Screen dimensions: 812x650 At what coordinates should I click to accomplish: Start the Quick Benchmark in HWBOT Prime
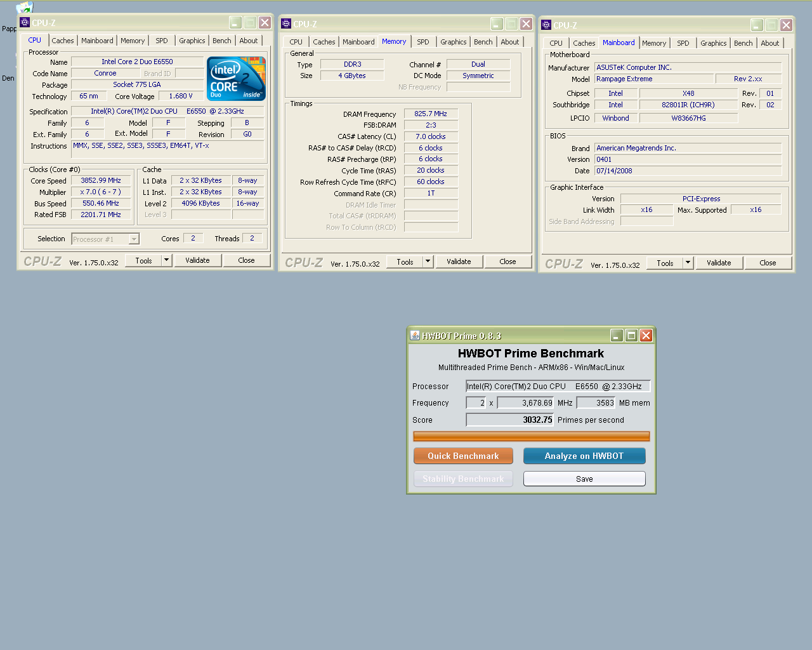[463, 456]
